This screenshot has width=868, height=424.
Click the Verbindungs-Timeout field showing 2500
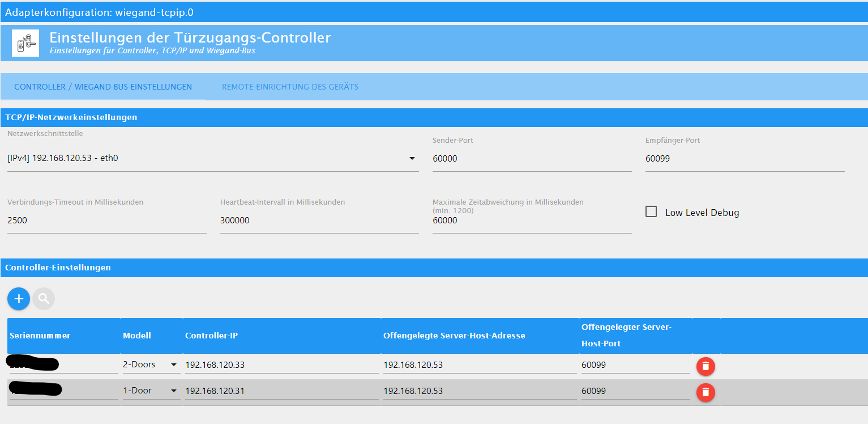107,221
